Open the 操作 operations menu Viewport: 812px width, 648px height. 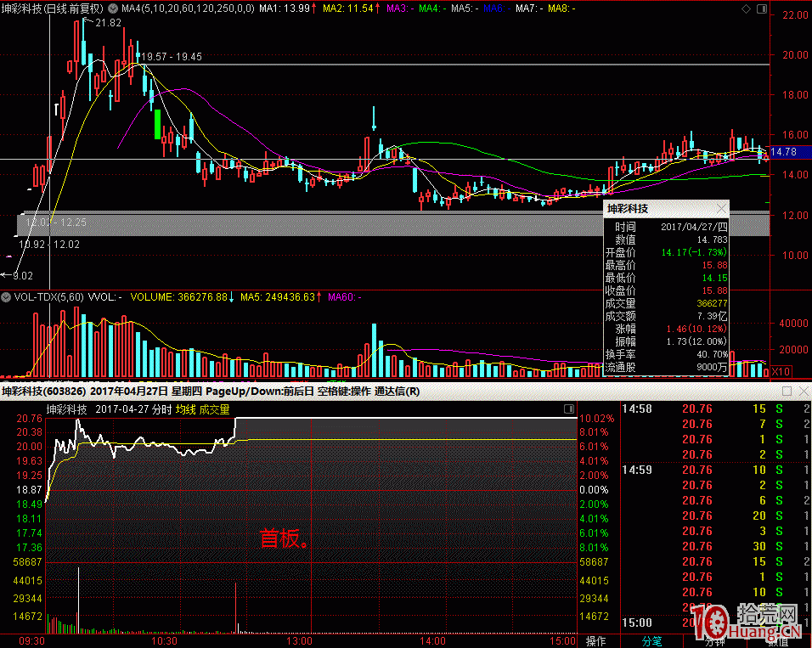click(x=596, y=641)
